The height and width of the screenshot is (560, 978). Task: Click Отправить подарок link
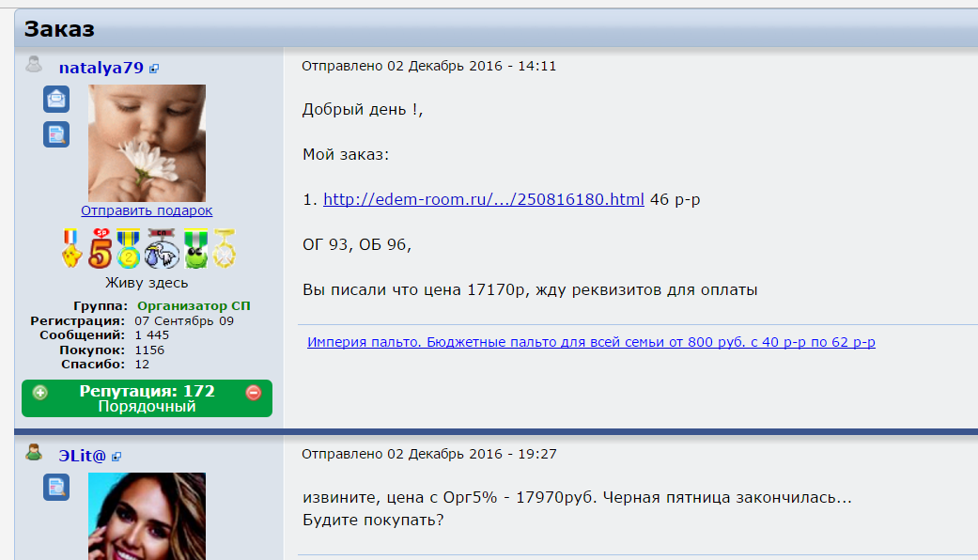click(x=147, y=210)
